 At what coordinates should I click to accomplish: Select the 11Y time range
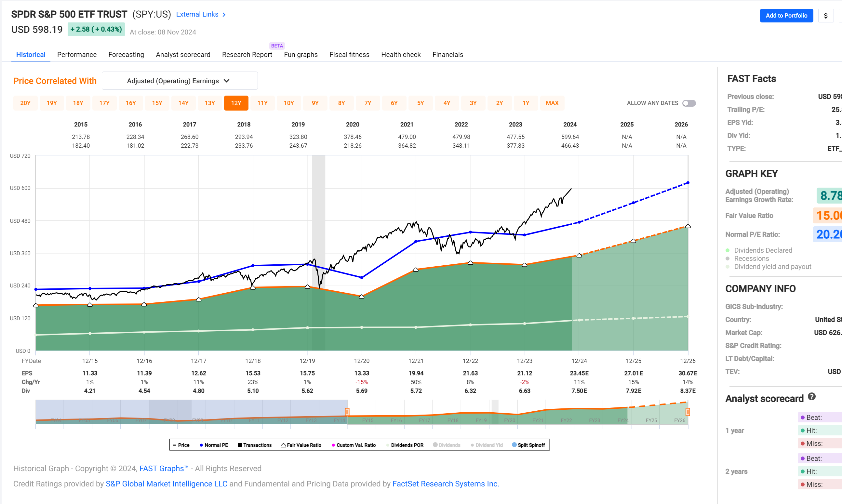pyautogui.click(x=262, y=103)
